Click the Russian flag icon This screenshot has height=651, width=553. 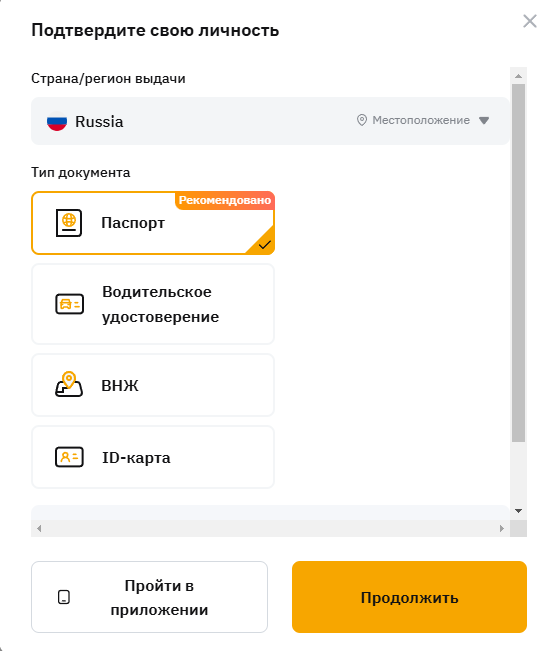(57, 121)
